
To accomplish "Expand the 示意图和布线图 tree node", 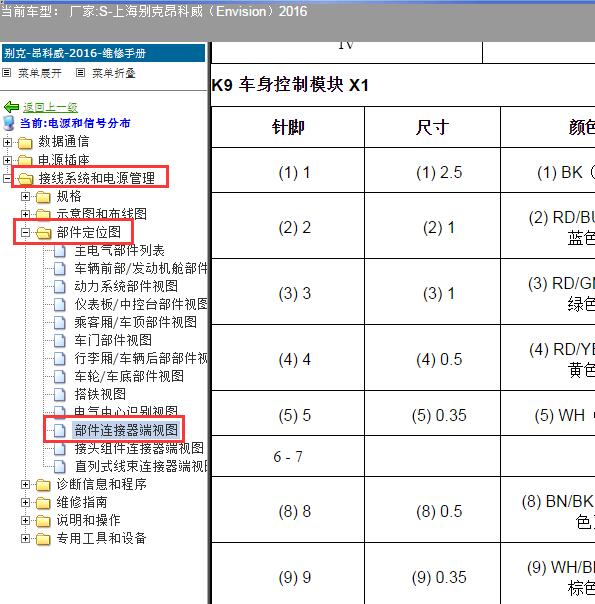I will tap(25, 214).
